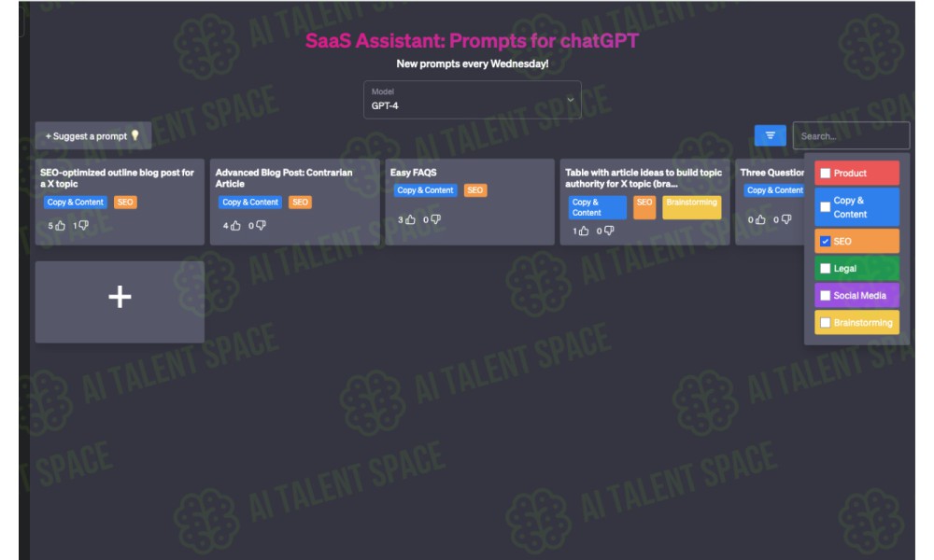Image resolution: width=934 pixels, height=560 pixels.
Task: Click into the Search field
Action: [851, 135]
